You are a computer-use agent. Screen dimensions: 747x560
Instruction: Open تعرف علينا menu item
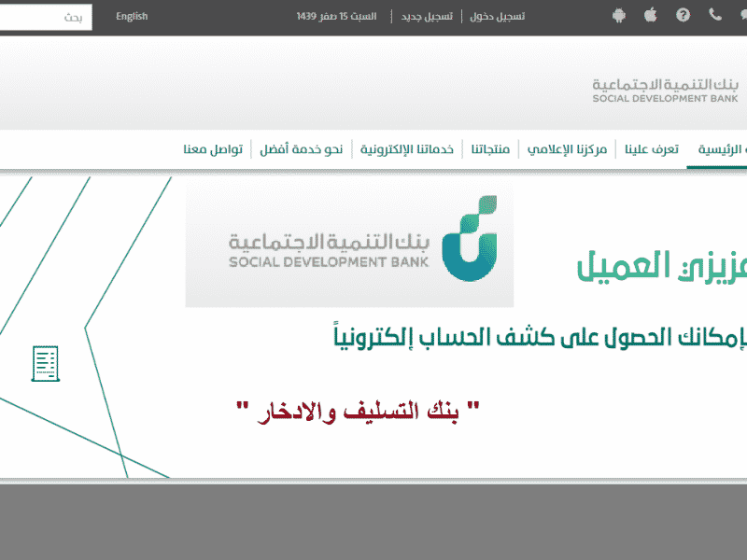651,149
